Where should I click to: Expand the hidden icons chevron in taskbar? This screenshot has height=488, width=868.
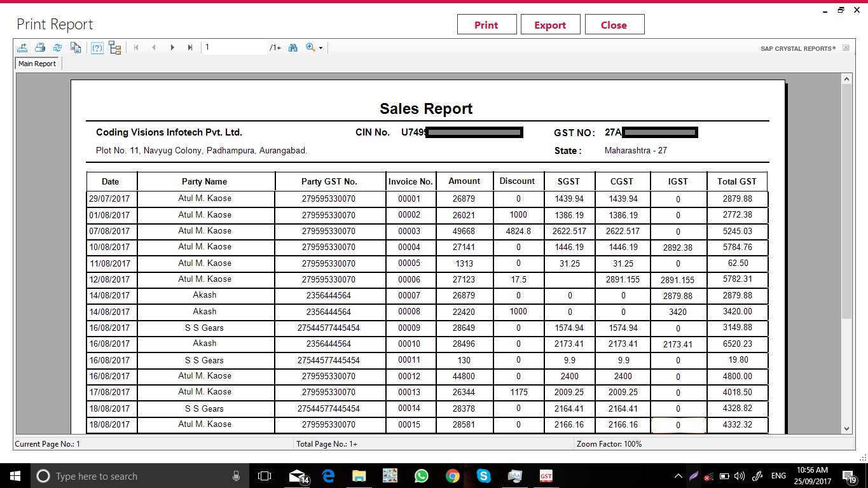click(x=678, y=475)
